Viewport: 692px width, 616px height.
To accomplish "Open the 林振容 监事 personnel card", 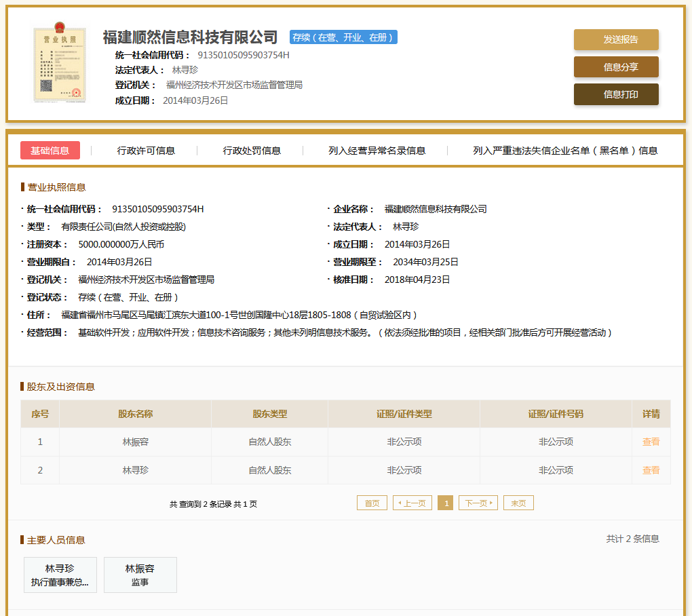I will point(140,575).
